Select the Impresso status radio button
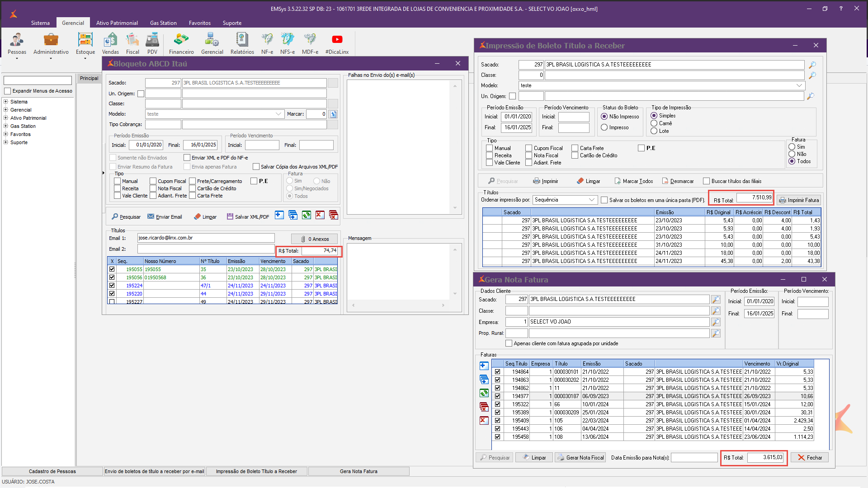This screenshot has height=488, width=868. coord(604,127)
